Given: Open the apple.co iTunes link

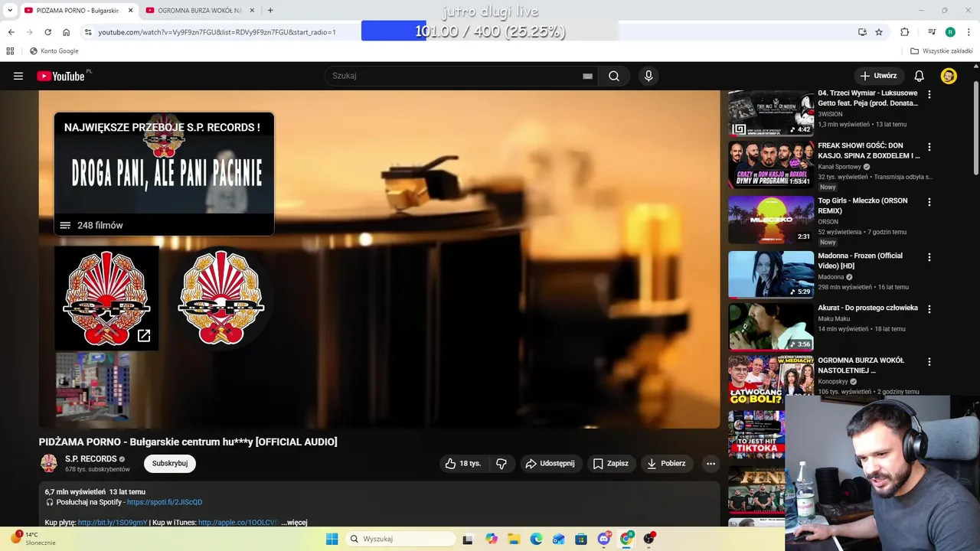Looking at the screenshot, I should [238, 523].
